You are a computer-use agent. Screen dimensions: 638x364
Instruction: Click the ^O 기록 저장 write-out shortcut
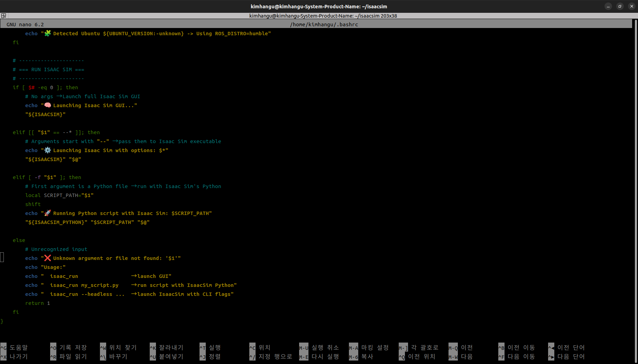68,347
